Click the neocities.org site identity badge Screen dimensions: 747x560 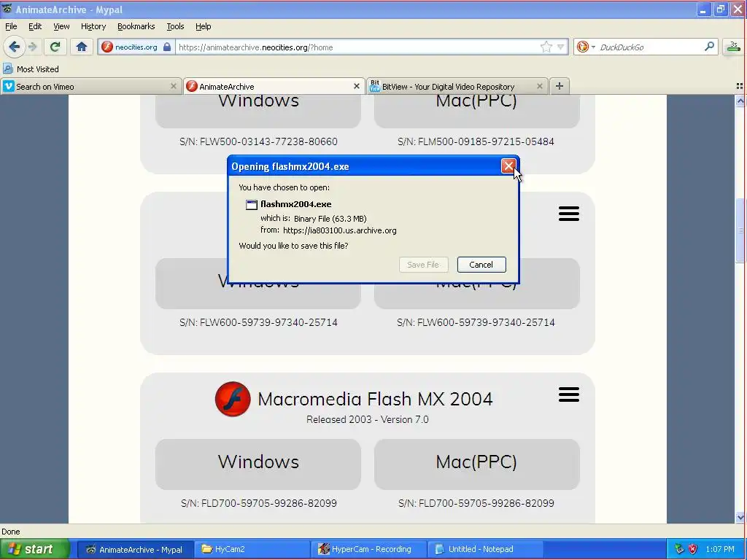pyautogui.click(x=136, y=47)
